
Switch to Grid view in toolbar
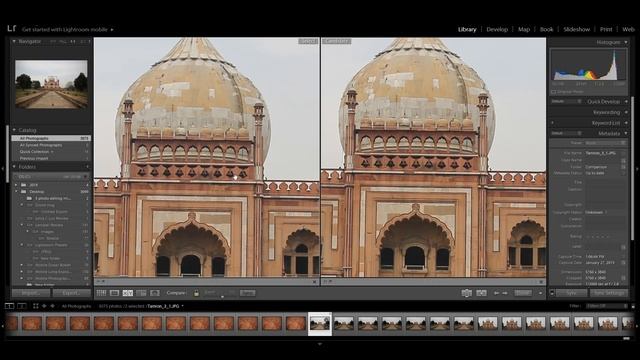[101, 293]
